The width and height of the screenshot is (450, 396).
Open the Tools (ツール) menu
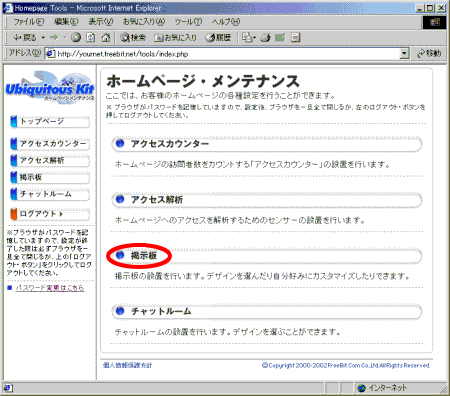pyautogui.click(x=188, y=22)
